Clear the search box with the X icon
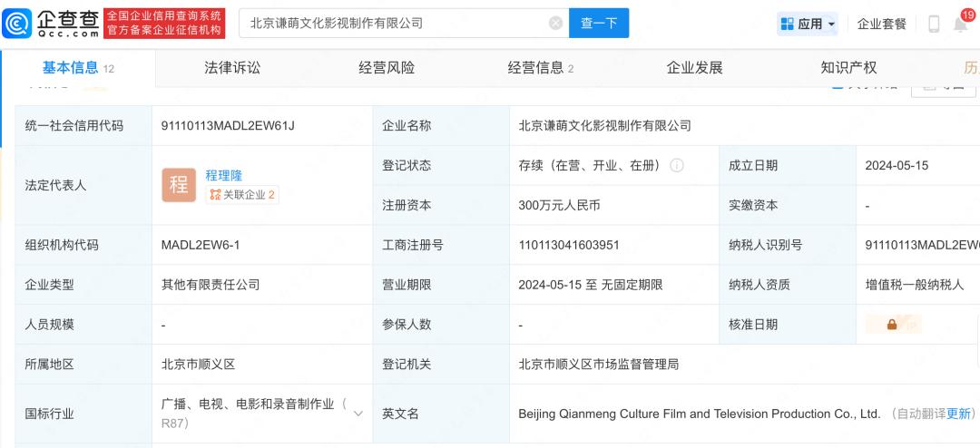 [x=556, y=24]
